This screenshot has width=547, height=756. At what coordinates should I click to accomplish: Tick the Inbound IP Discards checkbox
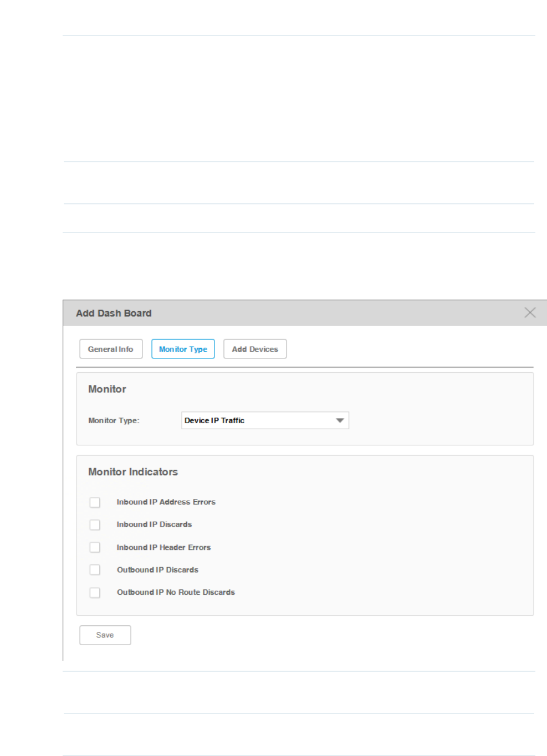[95, 524]
